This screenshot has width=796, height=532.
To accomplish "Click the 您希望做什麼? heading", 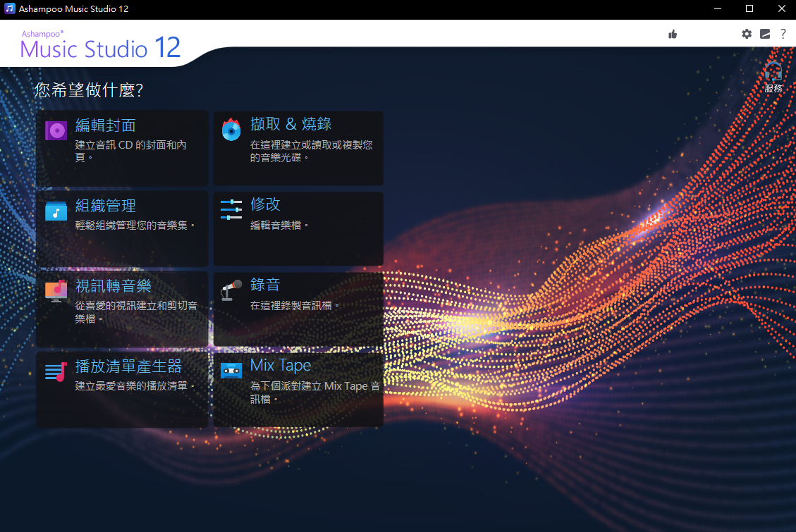I will 89,90.
